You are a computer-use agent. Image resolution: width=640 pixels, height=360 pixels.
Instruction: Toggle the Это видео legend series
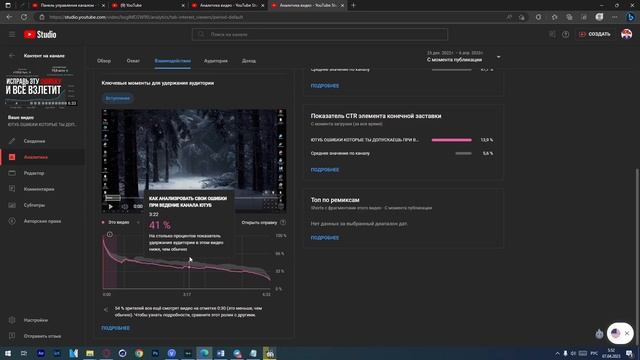click(115, 222)
